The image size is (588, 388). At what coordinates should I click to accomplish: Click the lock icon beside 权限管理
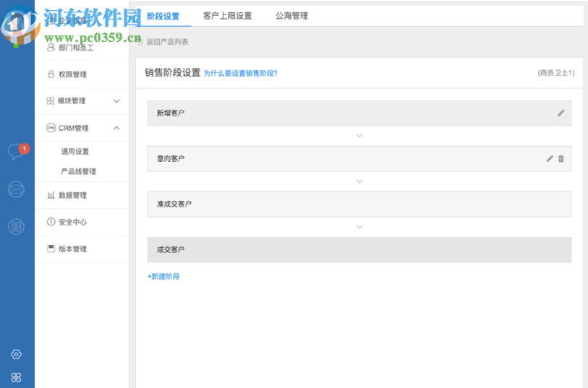pos(51,74)
